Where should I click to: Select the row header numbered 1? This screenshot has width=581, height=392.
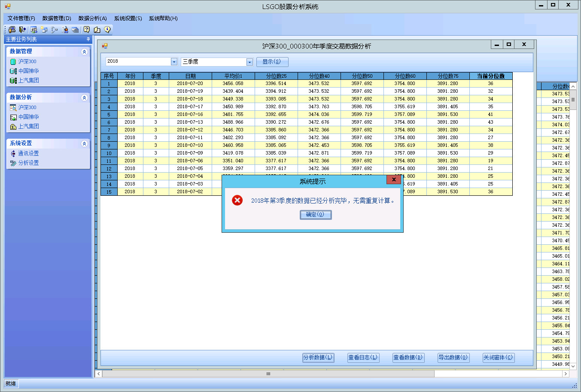pyautogui.click(x=109, y=84)
